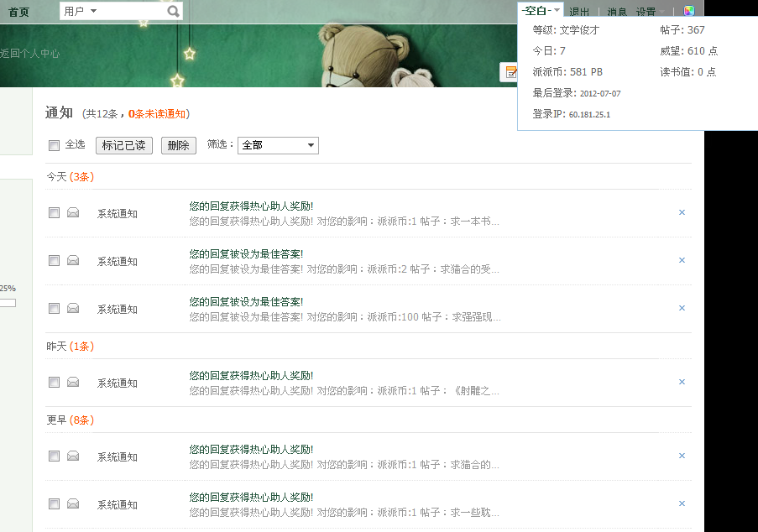Click 系统通知 sender in 求一本书 row
This screenshot has height=532, width=758.
pyautogui.click(x=118, y=214)
